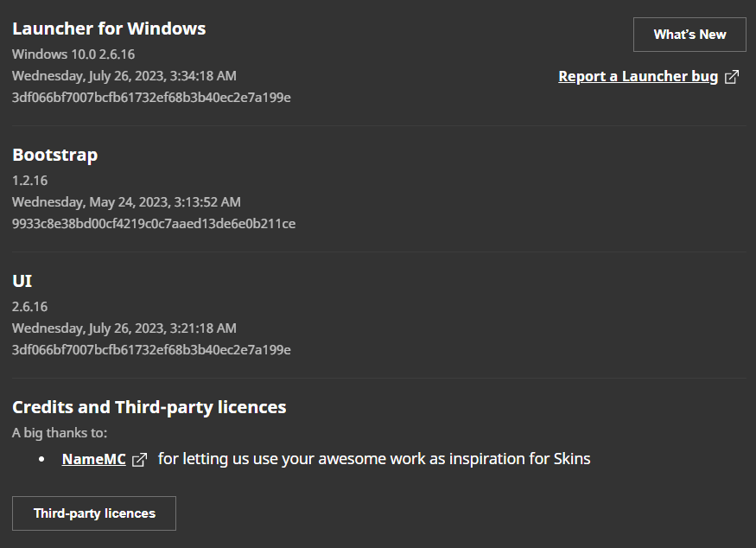Click the UI section heading

pos(22,281)
